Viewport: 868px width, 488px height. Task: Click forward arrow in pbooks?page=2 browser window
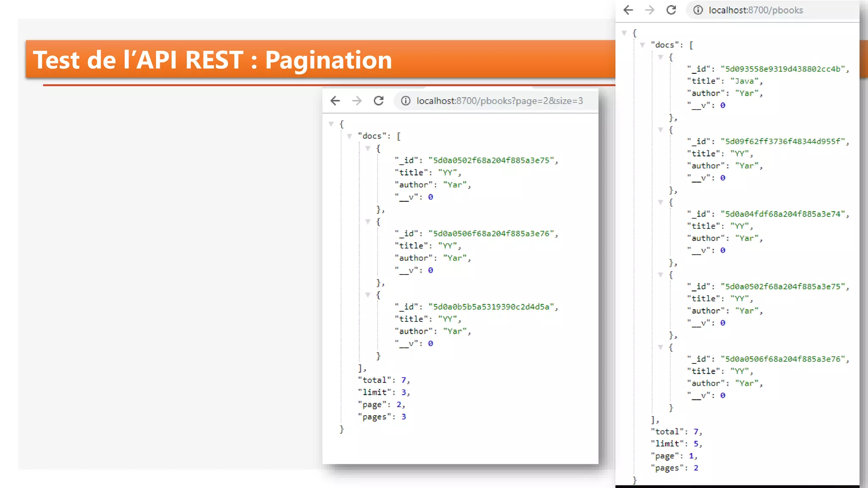coord(357,101)
